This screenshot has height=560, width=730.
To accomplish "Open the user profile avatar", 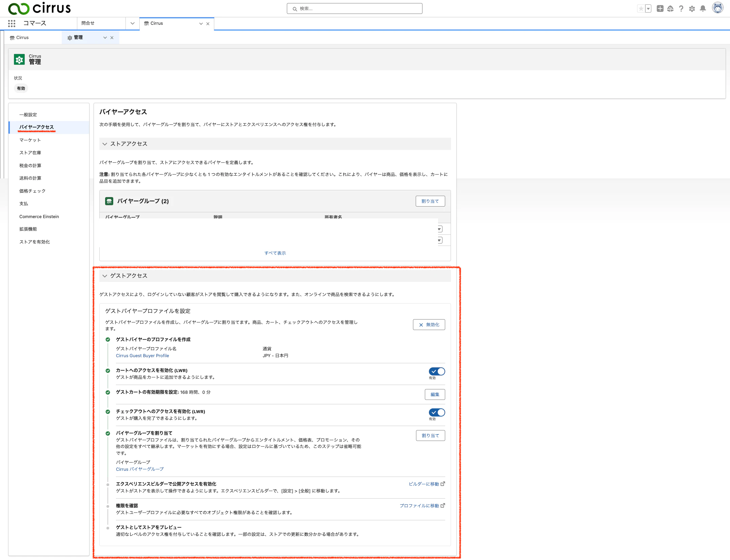I will tap(718, 8).
